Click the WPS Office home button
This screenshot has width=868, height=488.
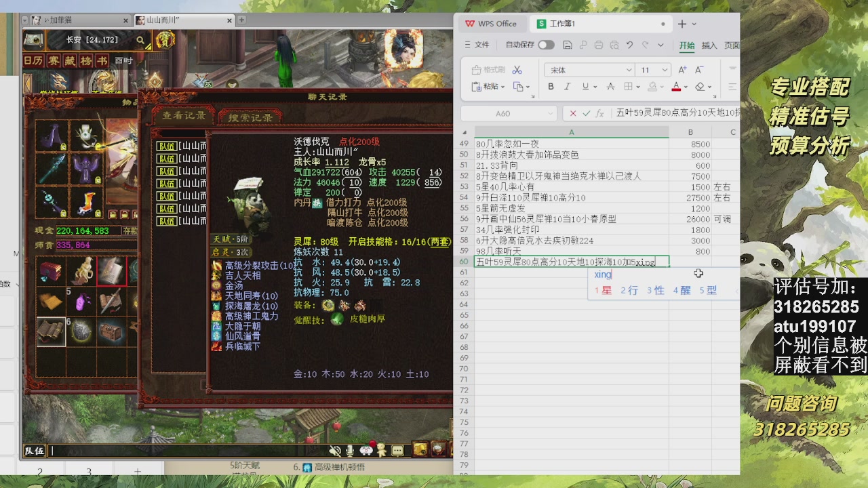click(x=491, y=24)
